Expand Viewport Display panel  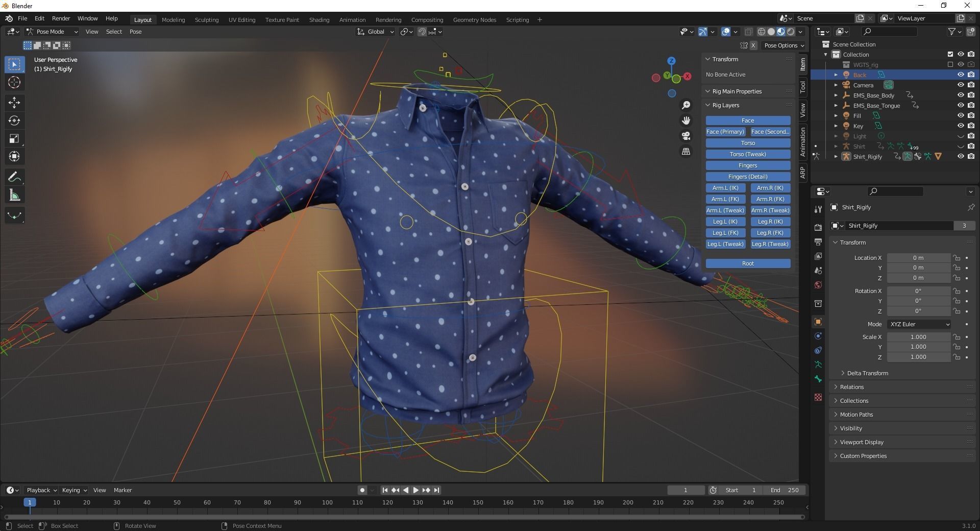861,442
